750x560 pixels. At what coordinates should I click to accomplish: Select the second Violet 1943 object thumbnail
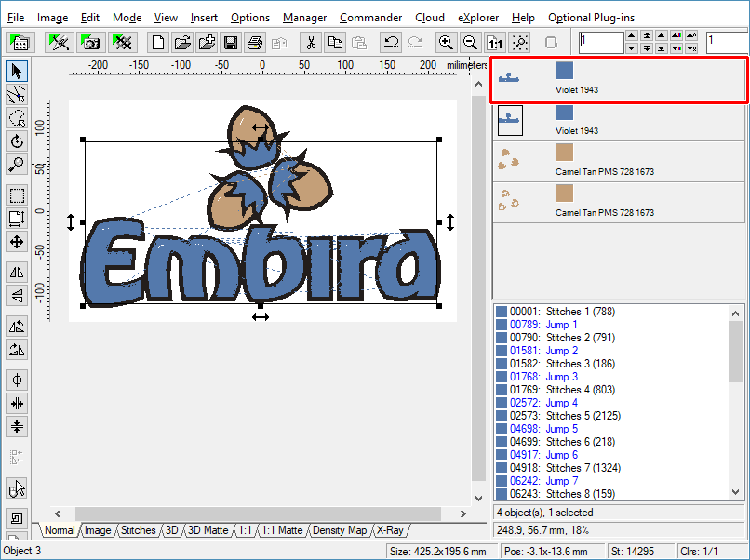pyautogui.click(x=510, y=120)
